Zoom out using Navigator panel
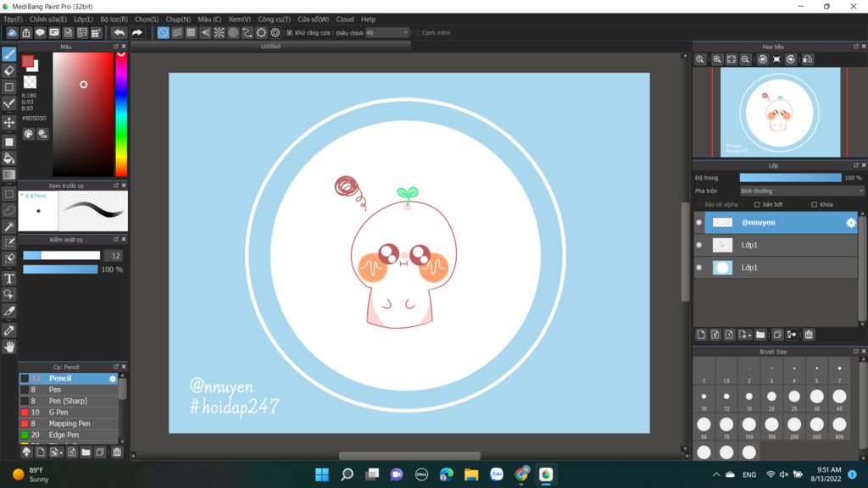 [745, 59]
